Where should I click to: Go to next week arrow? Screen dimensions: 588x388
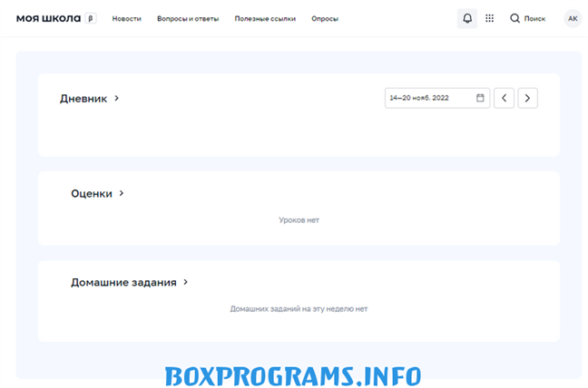(528, 98)
